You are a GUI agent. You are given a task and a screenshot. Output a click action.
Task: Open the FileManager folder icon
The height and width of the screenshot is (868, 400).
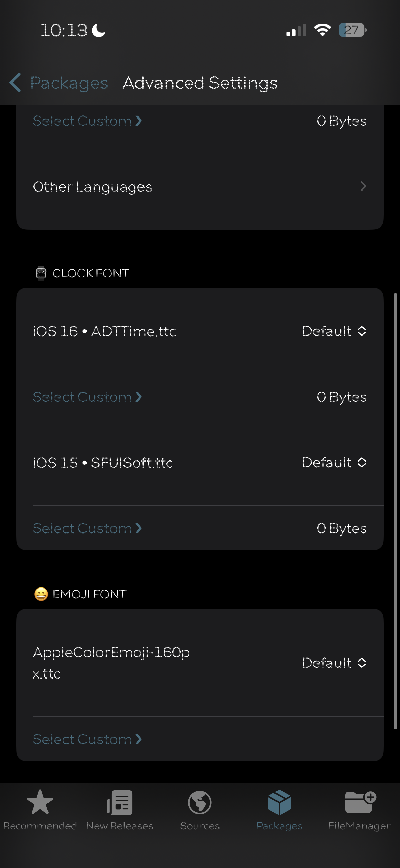(x=360, y=802)
